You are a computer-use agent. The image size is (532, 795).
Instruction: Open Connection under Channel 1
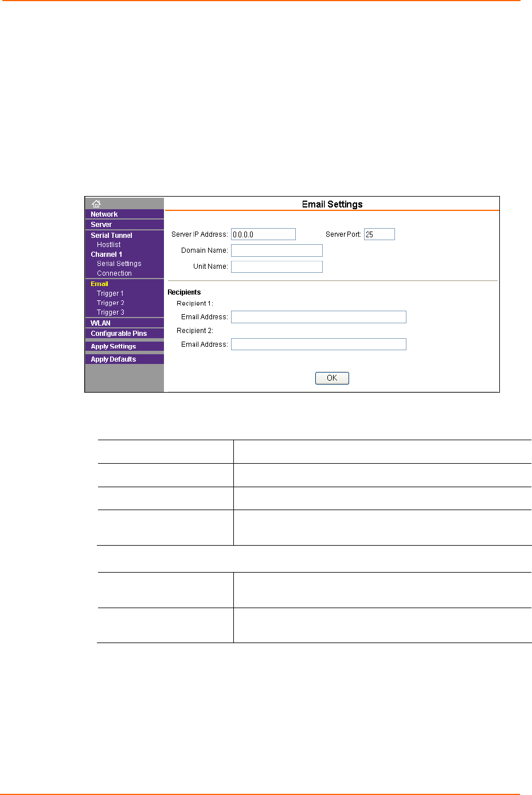(114, 273)
